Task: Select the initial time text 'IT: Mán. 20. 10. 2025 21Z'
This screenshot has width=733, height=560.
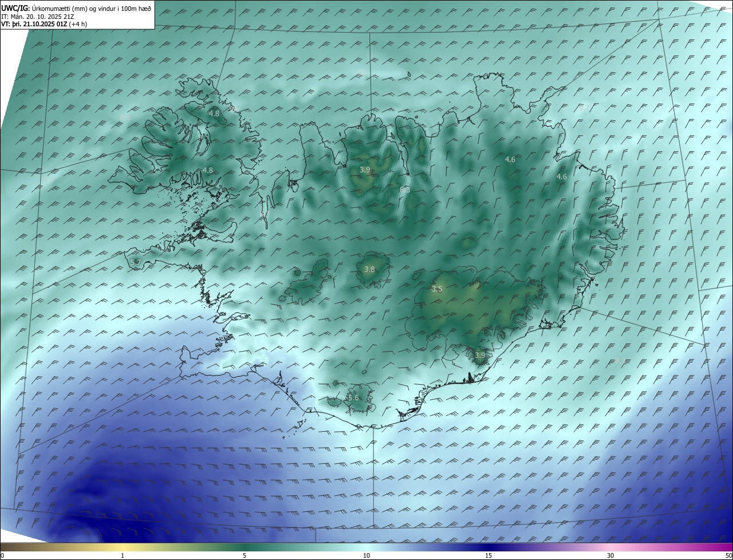Action: pyautogui.click(x=39, y=17)
